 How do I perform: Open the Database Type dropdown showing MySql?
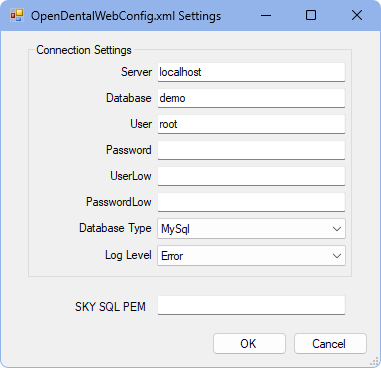coord(251,229)
